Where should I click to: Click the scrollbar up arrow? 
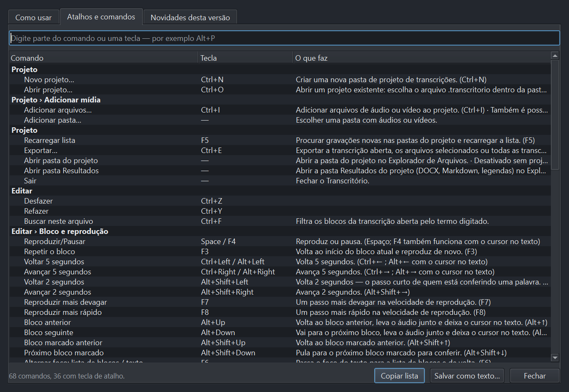[x=555, y=56]
